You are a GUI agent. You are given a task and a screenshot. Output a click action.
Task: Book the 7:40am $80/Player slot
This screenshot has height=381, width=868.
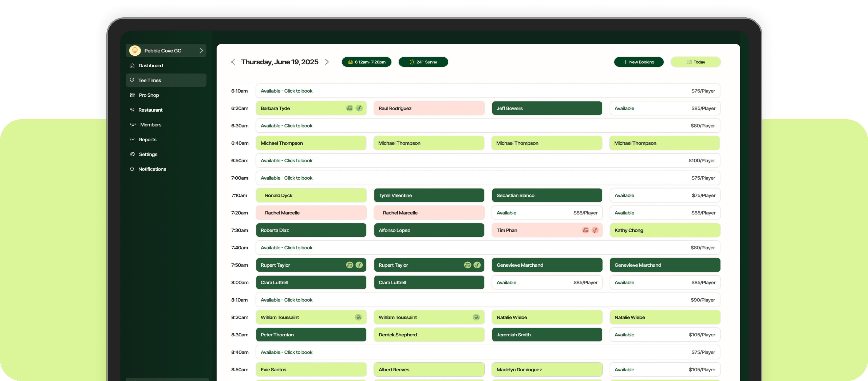[488, 247]
